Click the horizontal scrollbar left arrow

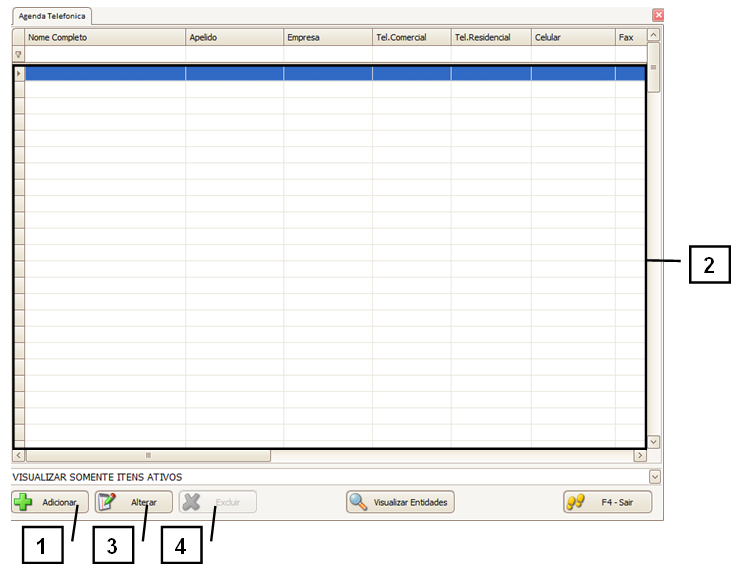(x=18, y=456)
